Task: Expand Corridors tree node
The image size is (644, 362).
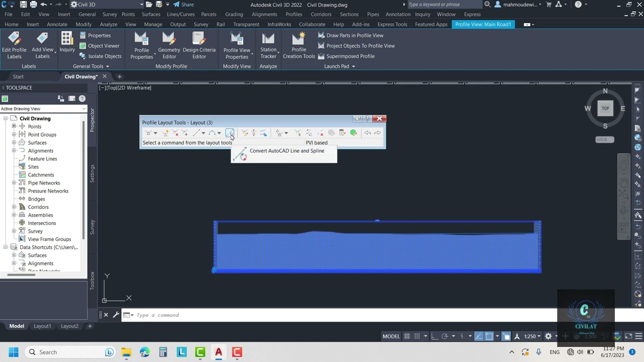Action: tap(14, 207)
